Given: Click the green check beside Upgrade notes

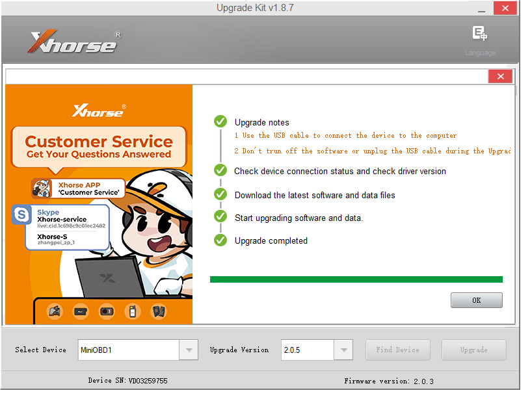Looking at the screenshot, I should pyautogui.click(x=220, y=122).
